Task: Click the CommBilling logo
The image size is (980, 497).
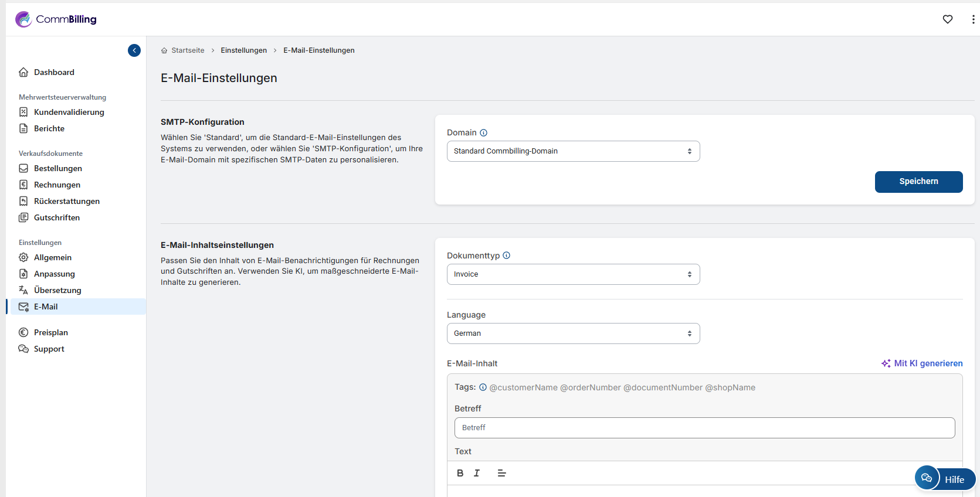Action: point(56,19)
